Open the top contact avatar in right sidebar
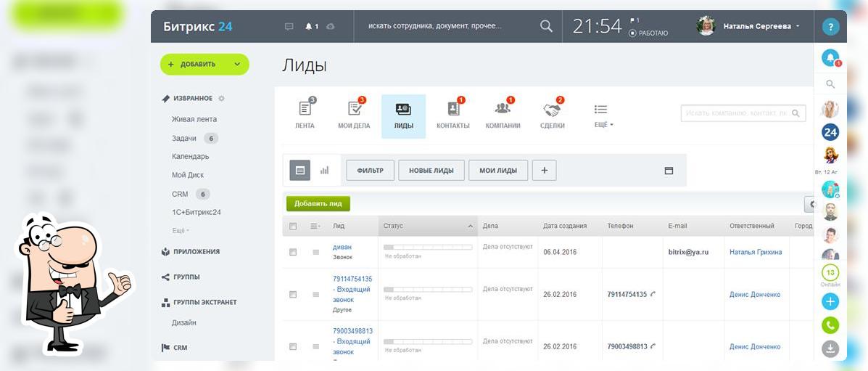 pyautogui.click(x=830, y=109)
